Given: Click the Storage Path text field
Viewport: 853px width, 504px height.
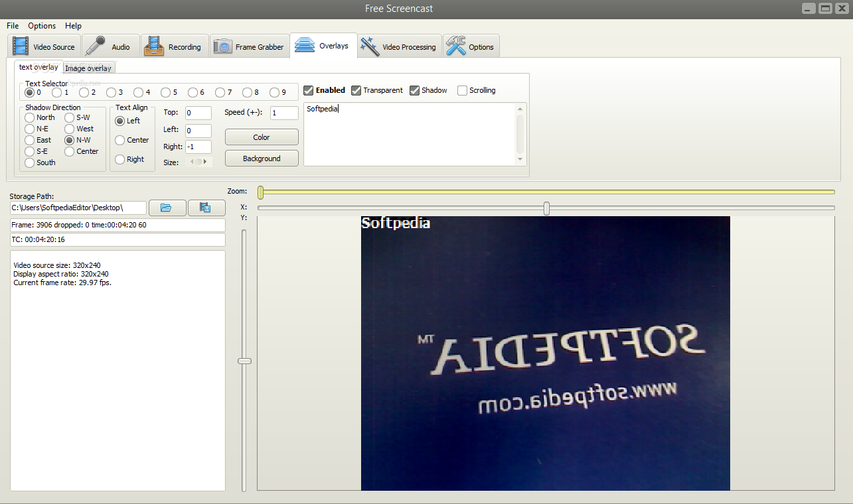Looking at the screenshot, I should click(x=78, y=208).
